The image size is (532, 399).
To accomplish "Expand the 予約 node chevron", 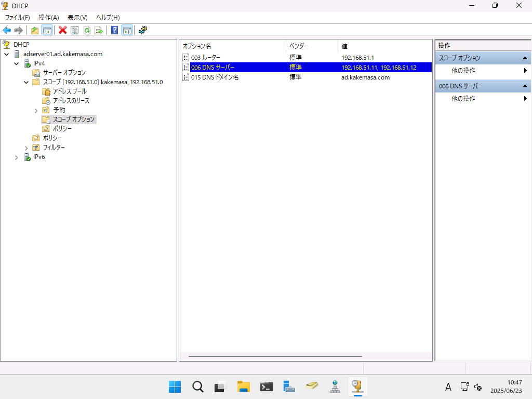I will pyautogui.click(x=36, y=111).
